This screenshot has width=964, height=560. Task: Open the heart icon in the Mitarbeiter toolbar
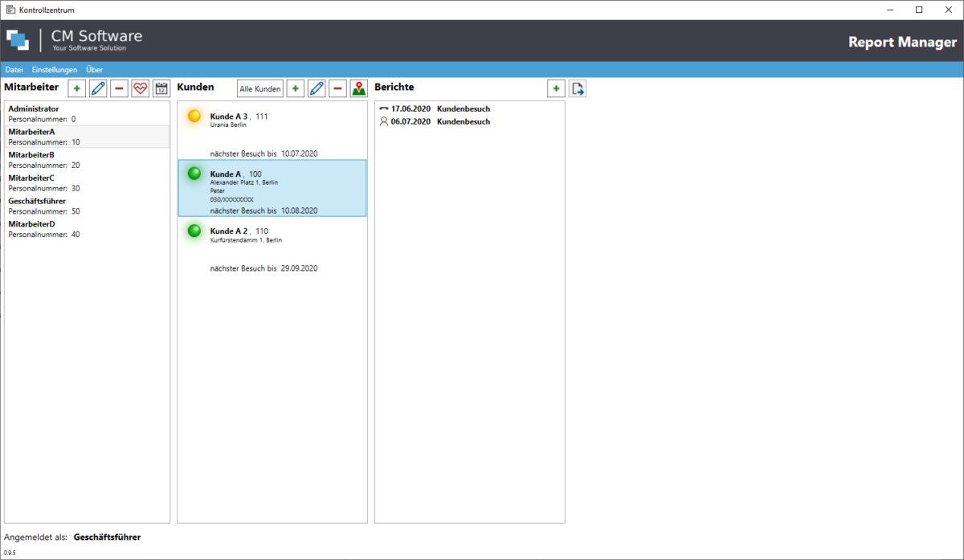click(140, 88)
